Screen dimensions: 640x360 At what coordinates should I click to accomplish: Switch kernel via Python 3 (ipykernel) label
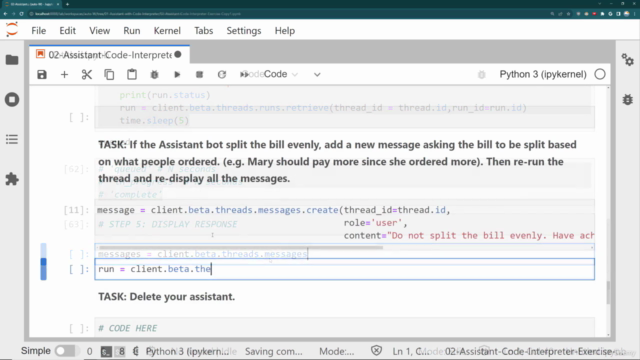tap(543, 74)
